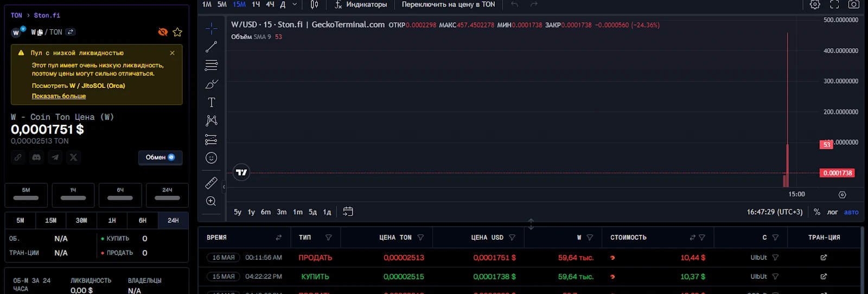Undo the last chart action
This screenshot has height=294, width=868.
click(514, 4)
